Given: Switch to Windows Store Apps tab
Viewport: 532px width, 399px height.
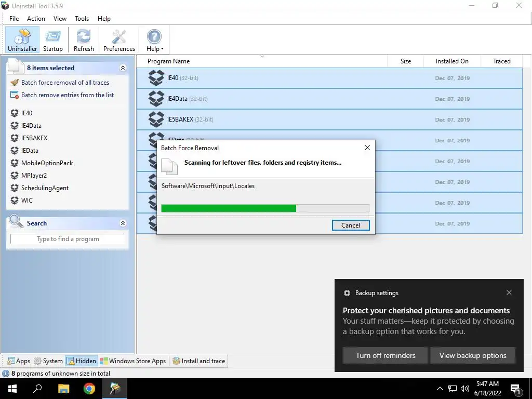Looking at the screenshot, I should [x=132, y=361].
